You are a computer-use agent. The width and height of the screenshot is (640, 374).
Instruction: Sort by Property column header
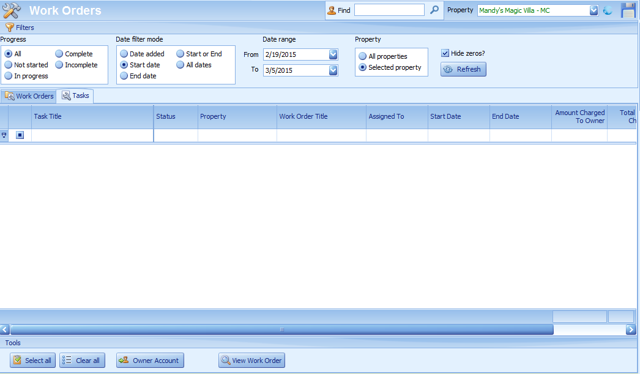click(x=237, y=117)
